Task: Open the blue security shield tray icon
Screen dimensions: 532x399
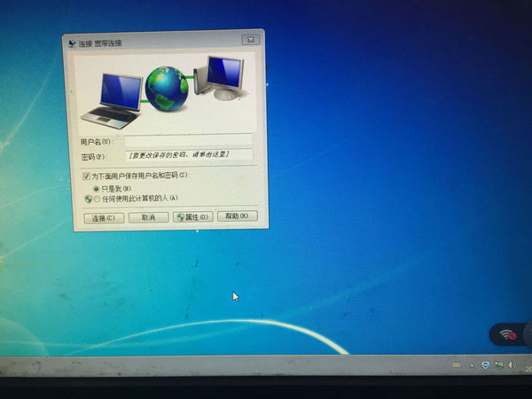Action: [486, 365]
